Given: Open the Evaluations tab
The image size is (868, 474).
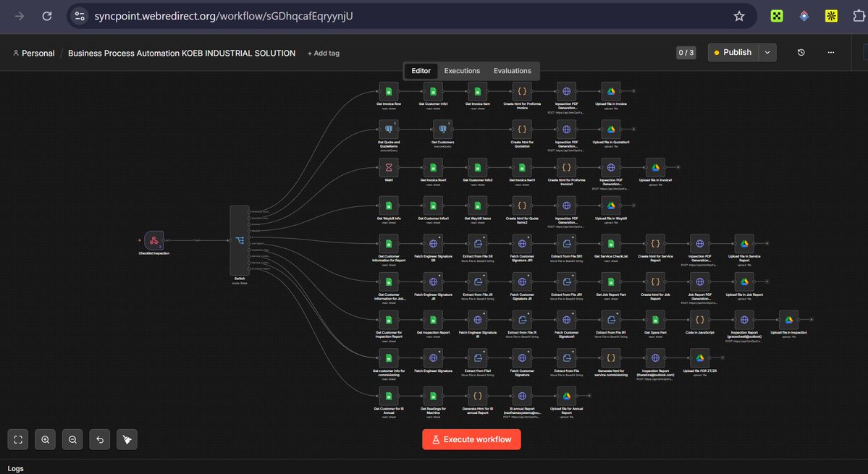Looking at the screenshot, I should (x=512, y=71).
